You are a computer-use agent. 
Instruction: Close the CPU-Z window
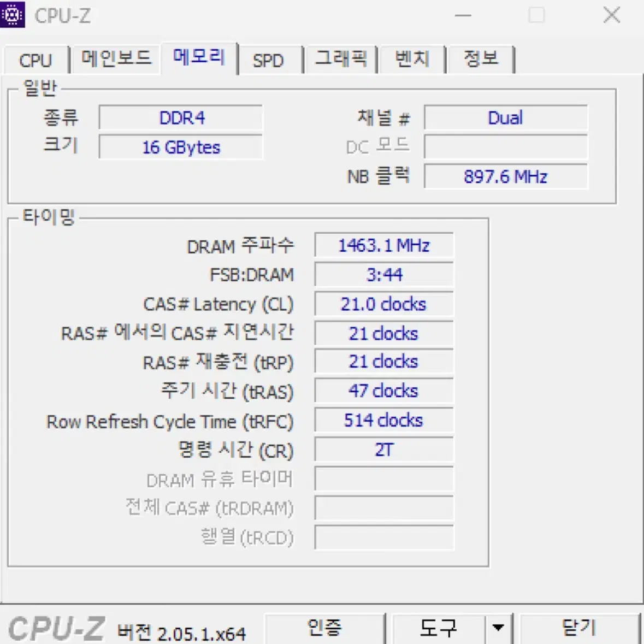(x=612, y=15)
